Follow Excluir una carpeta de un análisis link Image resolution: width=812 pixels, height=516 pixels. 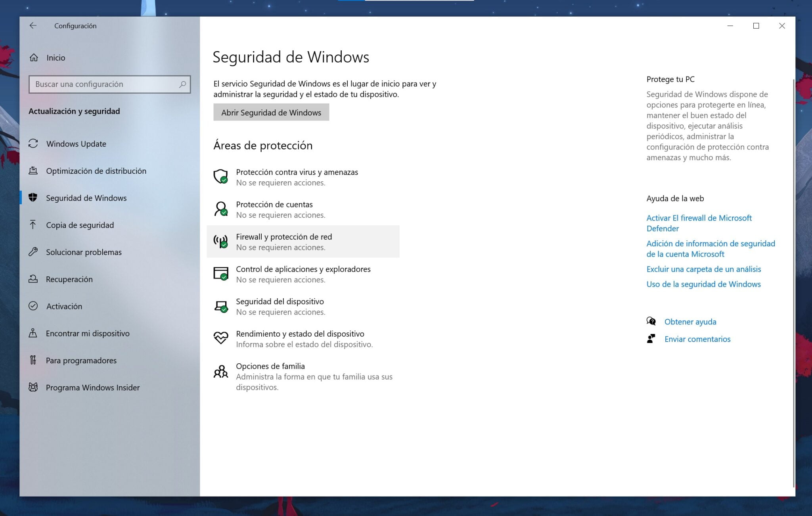pyautogui.click(x=703, y=269)
